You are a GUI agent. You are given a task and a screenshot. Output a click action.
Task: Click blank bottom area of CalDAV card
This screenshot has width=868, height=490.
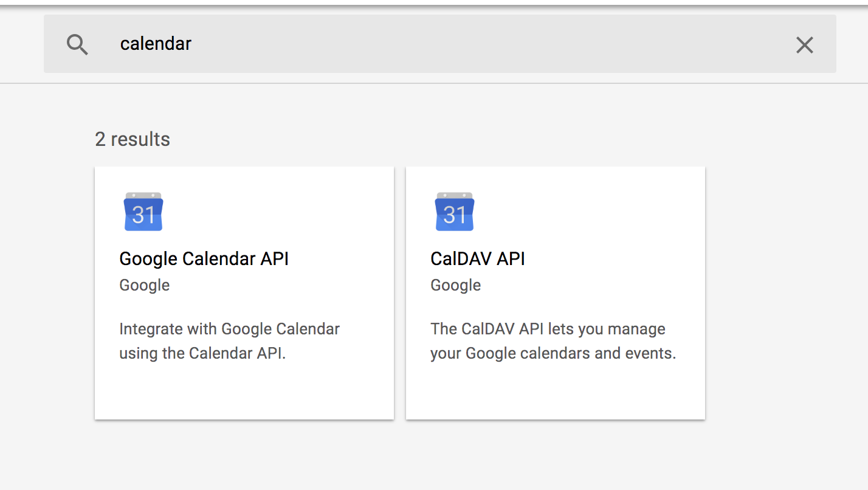556,392
